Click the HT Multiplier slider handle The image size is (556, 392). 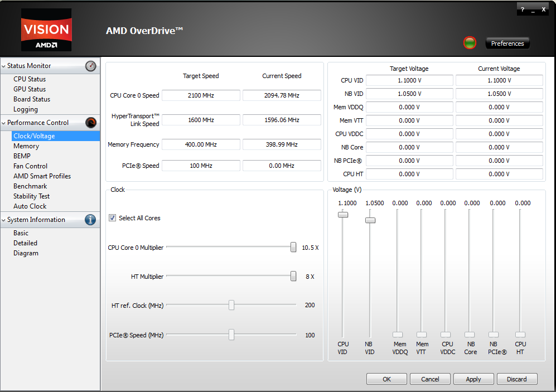[x=293, y=276]
